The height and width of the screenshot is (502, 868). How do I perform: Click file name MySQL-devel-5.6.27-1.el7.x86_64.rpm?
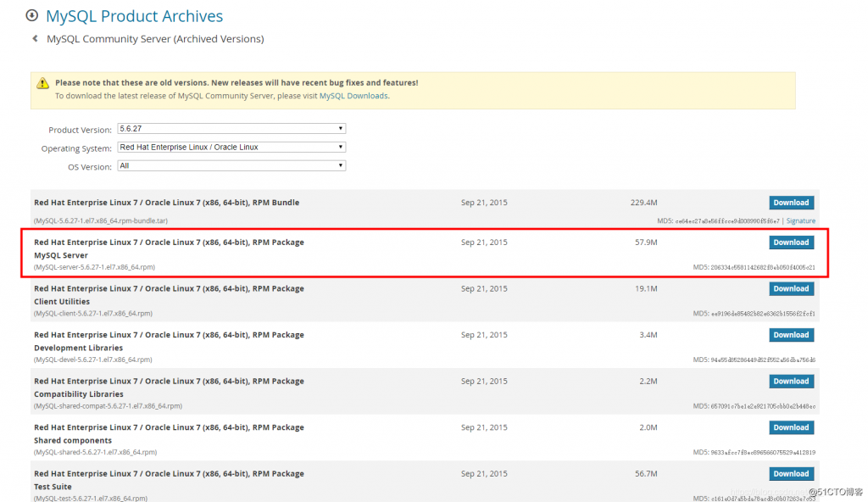[93, 360]
